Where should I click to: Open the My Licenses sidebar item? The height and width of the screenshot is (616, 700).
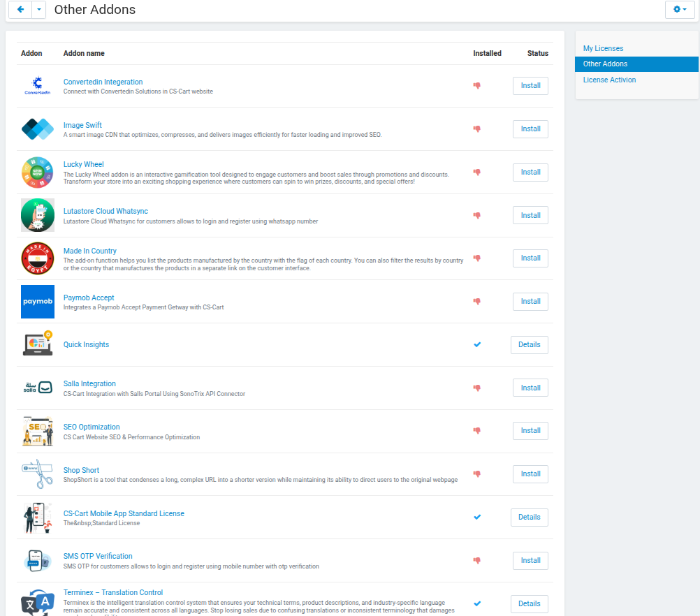603,48
